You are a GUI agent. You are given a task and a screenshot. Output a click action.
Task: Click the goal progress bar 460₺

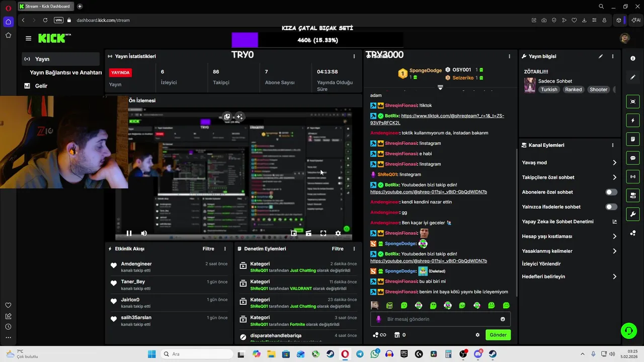click(317, 40)
